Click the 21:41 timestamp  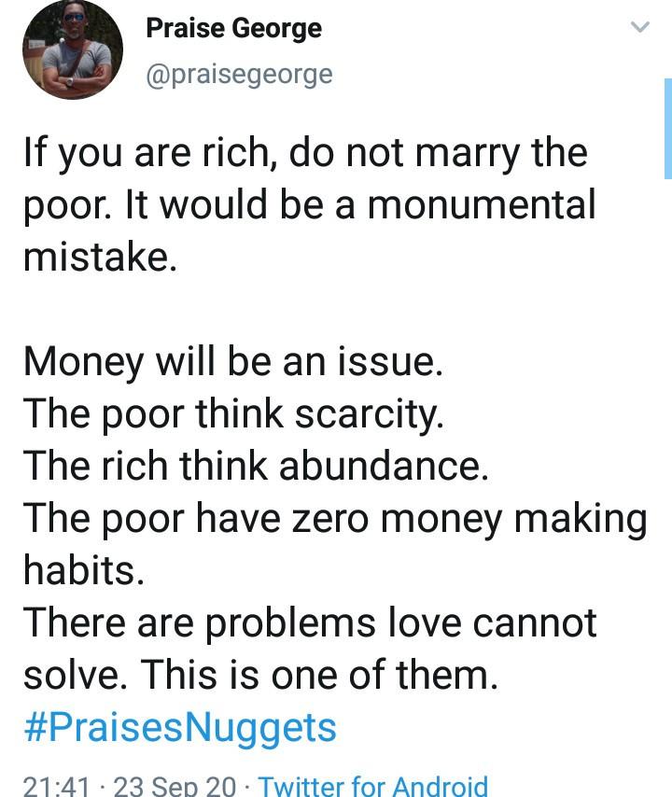click(x=57, y=786)
